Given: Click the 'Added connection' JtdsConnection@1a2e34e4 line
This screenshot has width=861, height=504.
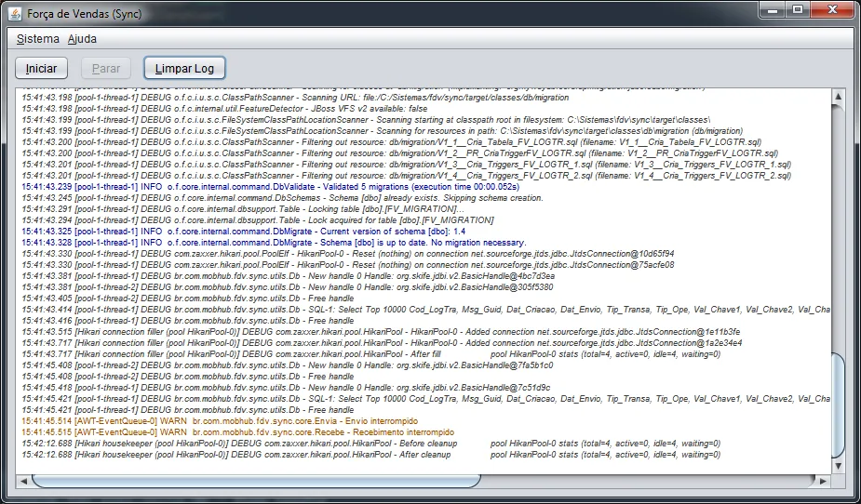Looking at the screenshot, I should click(x=383, y=343).
